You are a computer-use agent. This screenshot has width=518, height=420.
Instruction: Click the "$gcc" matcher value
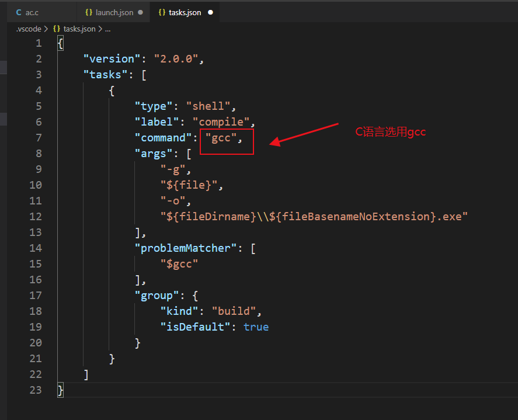[x=179, y=264]
